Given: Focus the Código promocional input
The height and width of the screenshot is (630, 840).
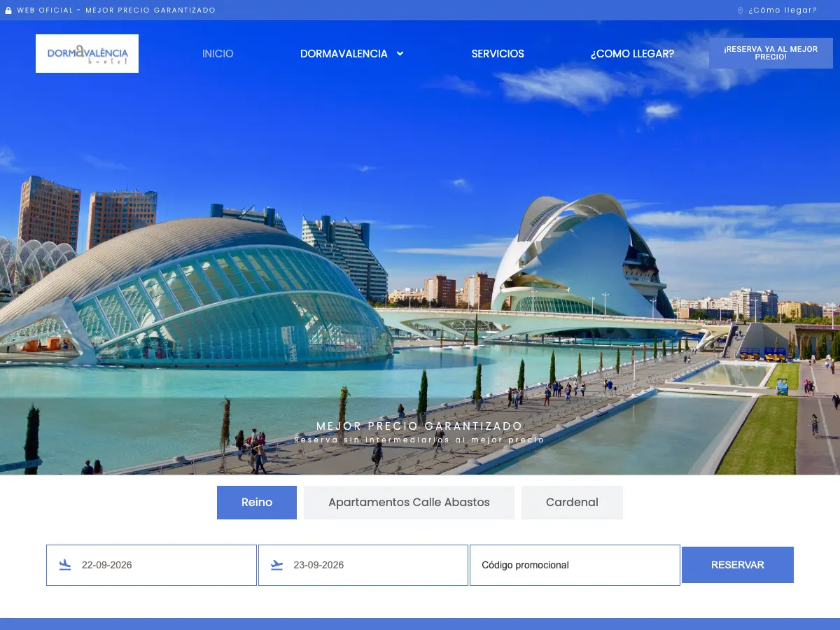Looking at the screenshot, I should [575, 565].
